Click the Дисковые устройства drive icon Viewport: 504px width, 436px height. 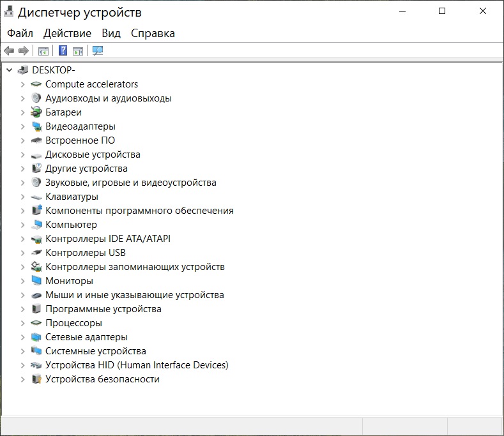[36, 156]
